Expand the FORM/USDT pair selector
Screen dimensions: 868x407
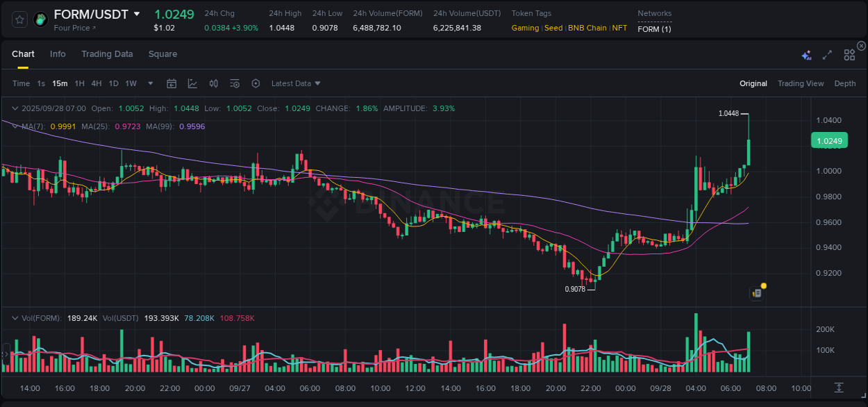coord(137,13)
